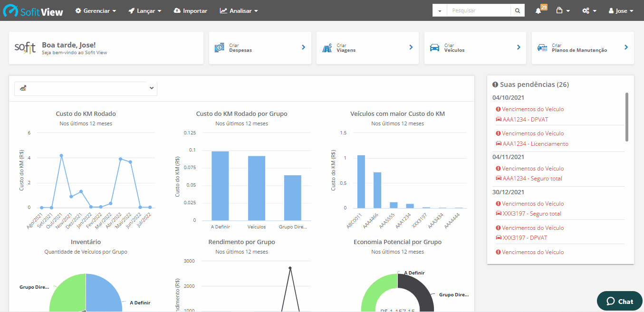Click the Sofit logo in welcome card
This screenshot has width=644, height=312.
tap(25, 47)
